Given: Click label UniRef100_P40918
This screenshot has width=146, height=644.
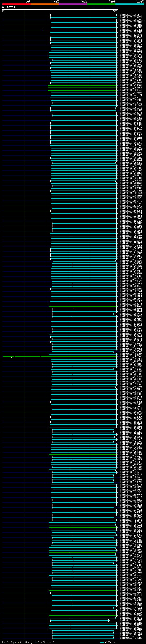Looking at the screenshot, I should click(x=131, y=608).
